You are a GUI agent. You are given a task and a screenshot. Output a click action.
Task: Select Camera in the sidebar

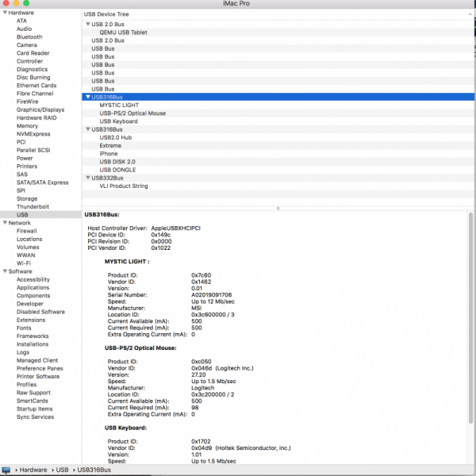pos(27,45)
